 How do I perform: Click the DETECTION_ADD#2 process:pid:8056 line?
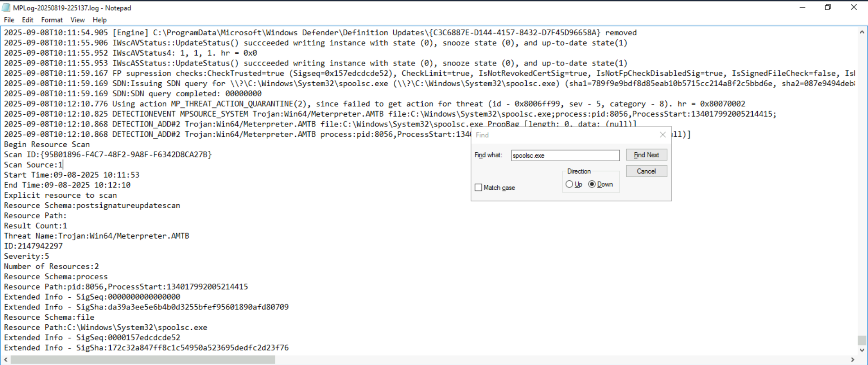coord(237,134)
